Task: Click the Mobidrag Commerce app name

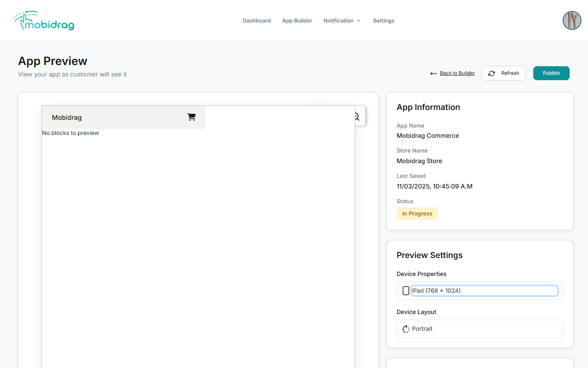Action: (x=428, y=136)
